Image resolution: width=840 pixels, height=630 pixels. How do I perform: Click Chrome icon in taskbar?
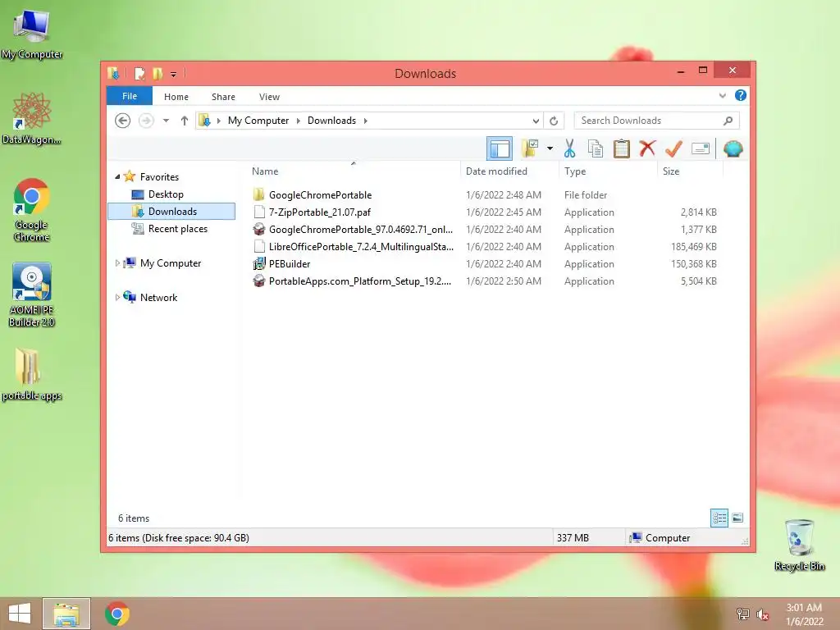[116, 614]
